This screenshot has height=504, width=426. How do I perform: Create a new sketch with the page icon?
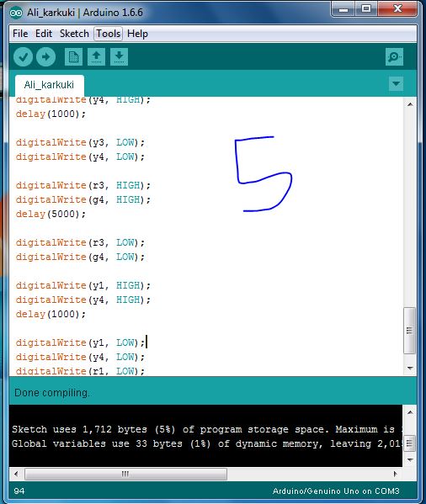point(73,57)
